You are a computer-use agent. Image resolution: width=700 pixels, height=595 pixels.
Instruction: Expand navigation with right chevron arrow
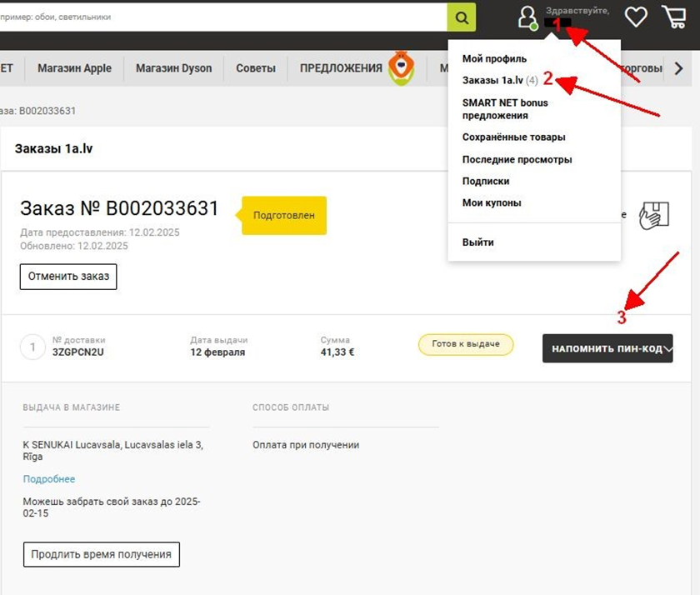[x=679, y=68]
